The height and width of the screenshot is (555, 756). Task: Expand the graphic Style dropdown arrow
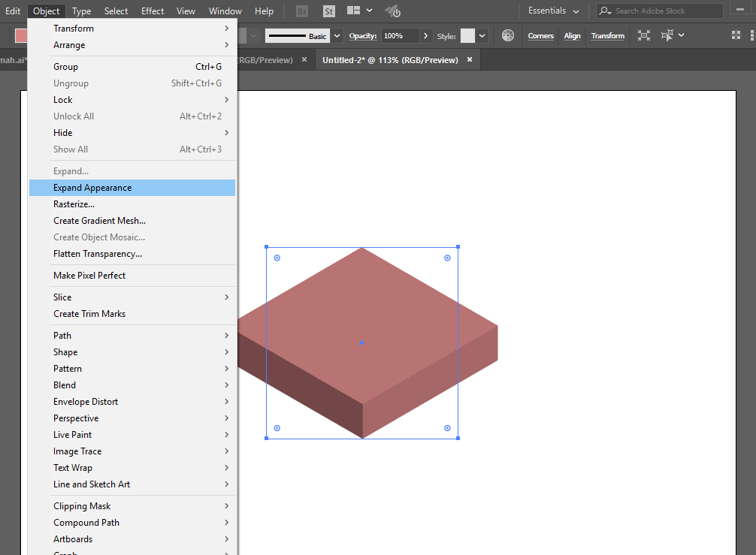pyautogui.click(x=482, y=35)
